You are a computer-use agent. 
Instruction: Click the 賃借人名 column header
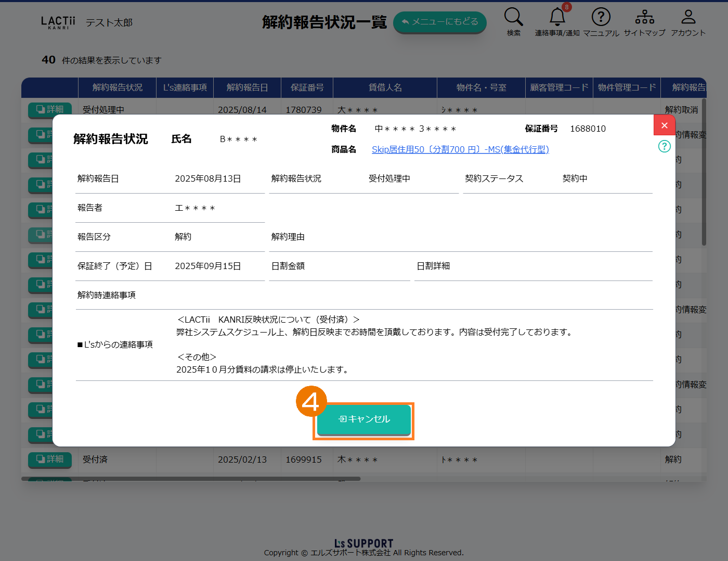(385, 87)
